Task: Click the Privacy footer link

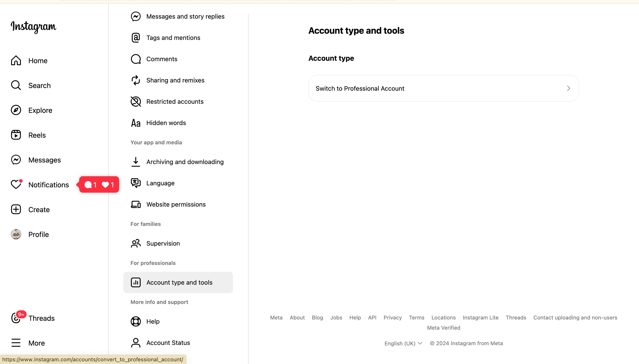Action: click(392, 317)
